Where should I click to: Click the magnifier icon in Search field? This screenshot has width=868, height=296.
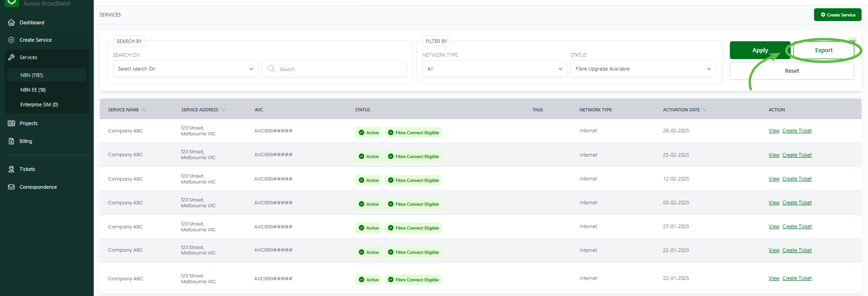(271, 69)
